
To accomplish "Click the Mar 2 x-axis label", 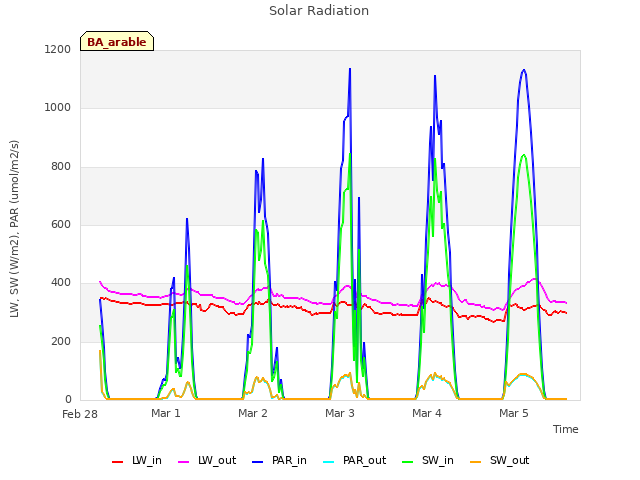I will point(253,413).
